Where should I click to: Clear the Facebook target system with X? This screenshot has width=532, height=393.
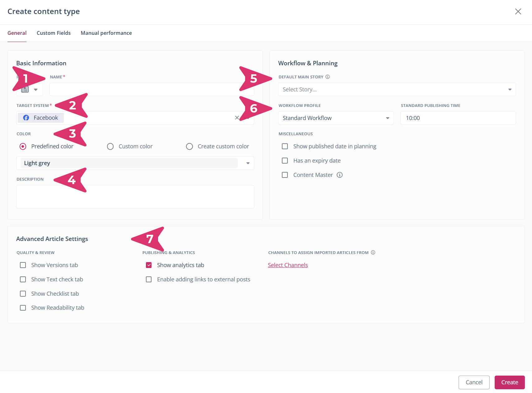point(237,118)
